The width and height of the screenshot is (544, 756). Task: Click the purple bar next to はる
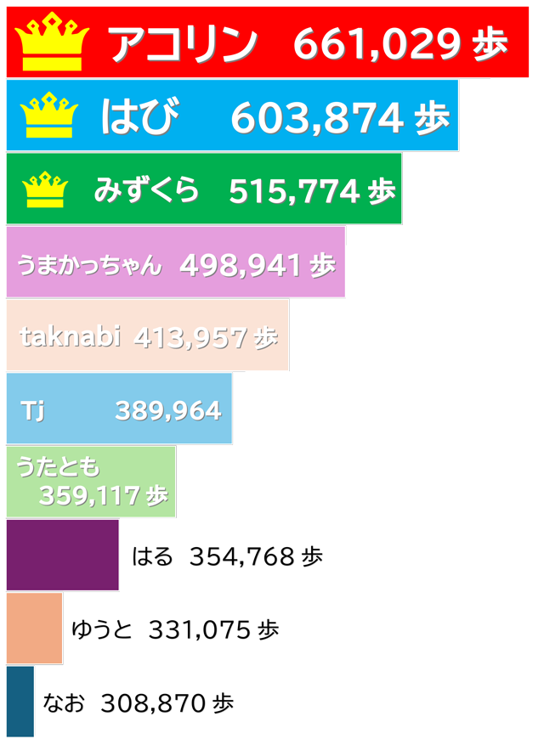click(62, 556)
